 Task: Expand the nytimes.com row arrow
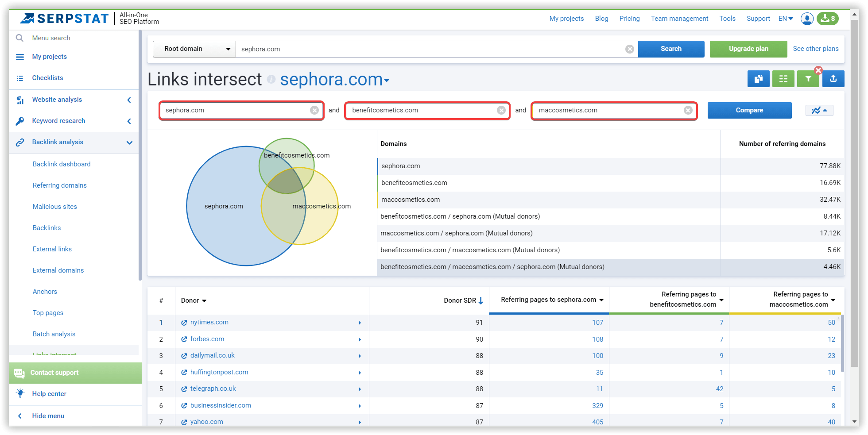[360, 323]
